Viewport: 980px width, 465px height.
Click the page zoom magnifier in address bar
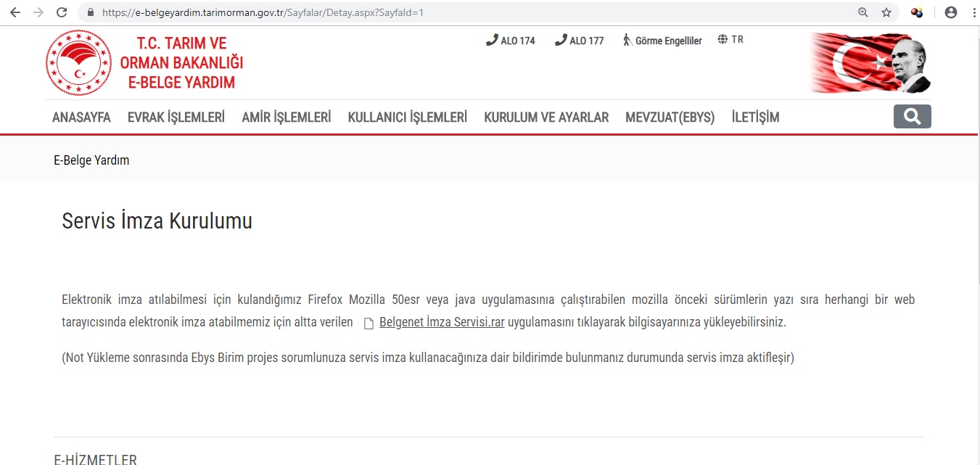click(862, 12)
